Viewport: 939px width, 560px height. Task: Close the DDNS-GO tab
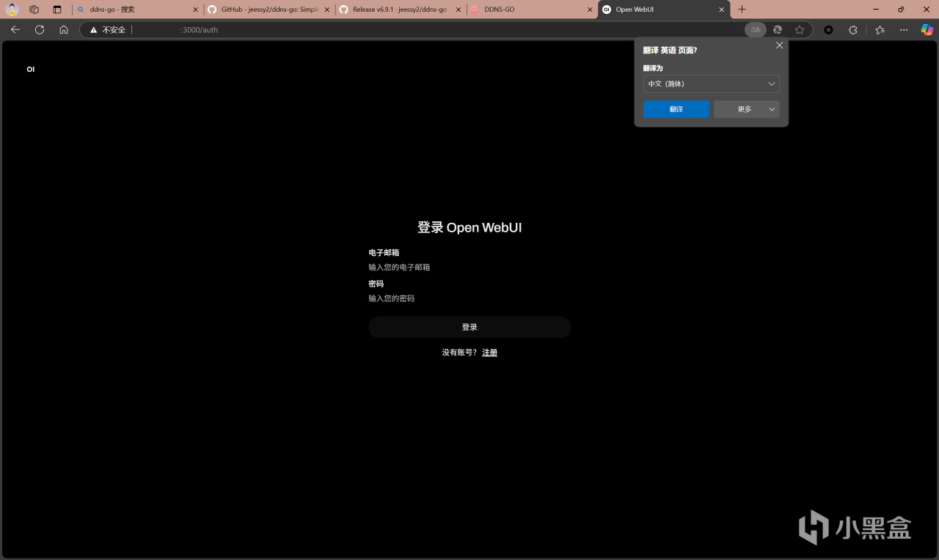tap(590, 10)
